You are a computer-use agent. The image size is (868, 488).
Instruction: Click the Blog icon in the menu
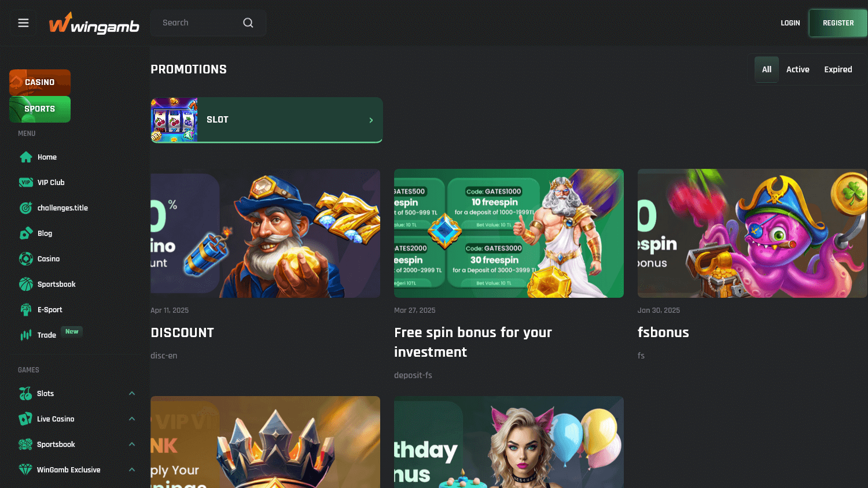click(26, 233)
